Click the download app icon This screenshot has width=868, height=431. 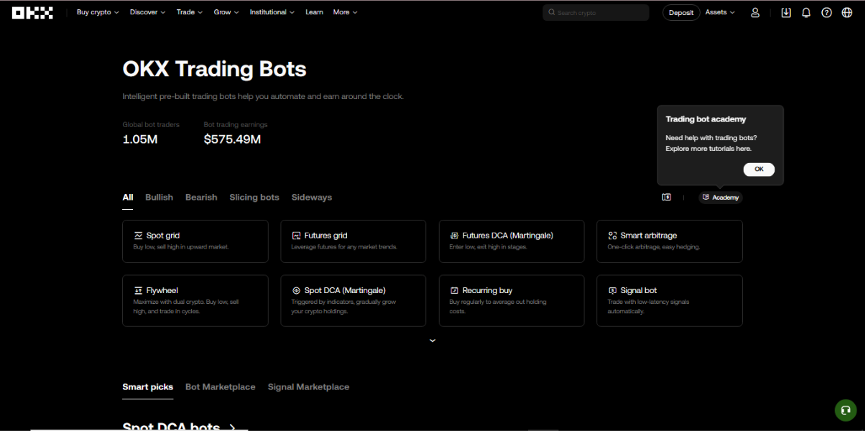[786, 12]
